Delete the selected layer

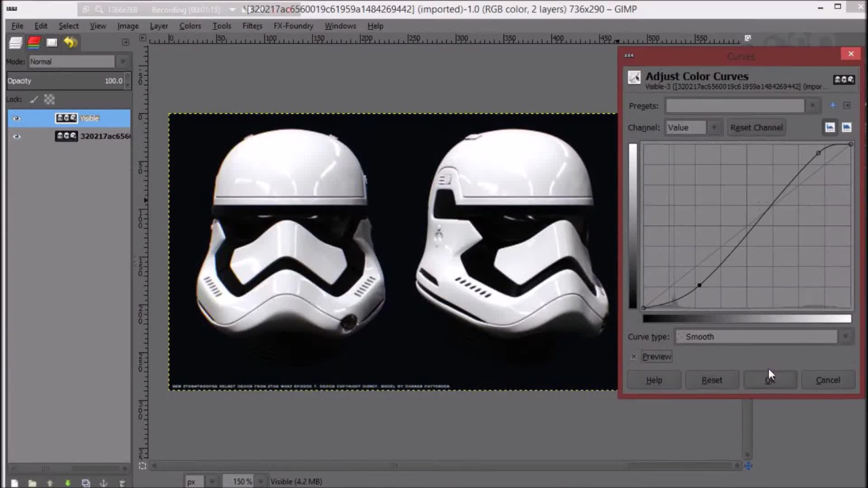[x=122, y=483]
